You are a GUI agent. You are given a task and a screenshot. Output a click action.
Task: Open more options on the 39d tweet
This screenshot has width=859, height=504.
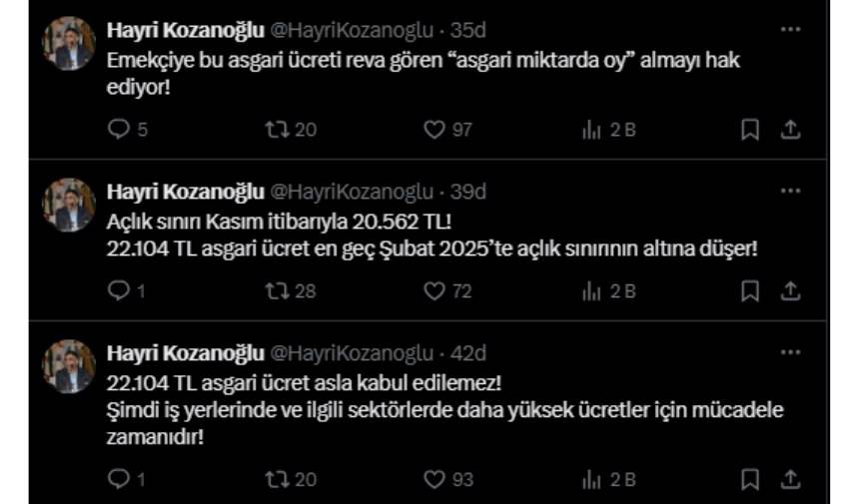pos(790,191)
